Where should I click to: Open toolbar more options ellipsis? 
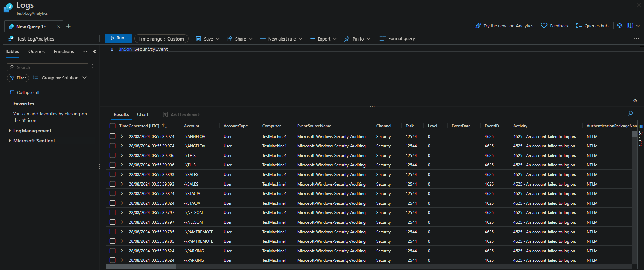pos(636,38)
